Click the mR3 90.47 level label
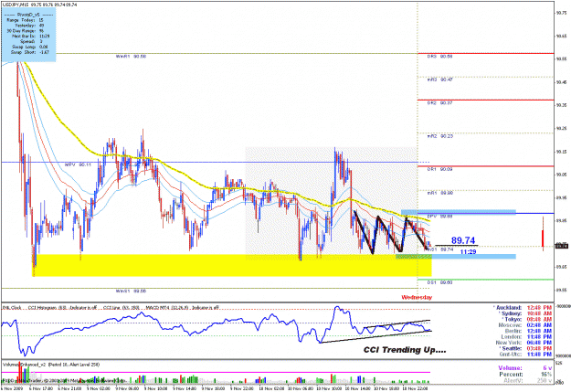Viewport: 571px width, 392px height. coord(440,79)
